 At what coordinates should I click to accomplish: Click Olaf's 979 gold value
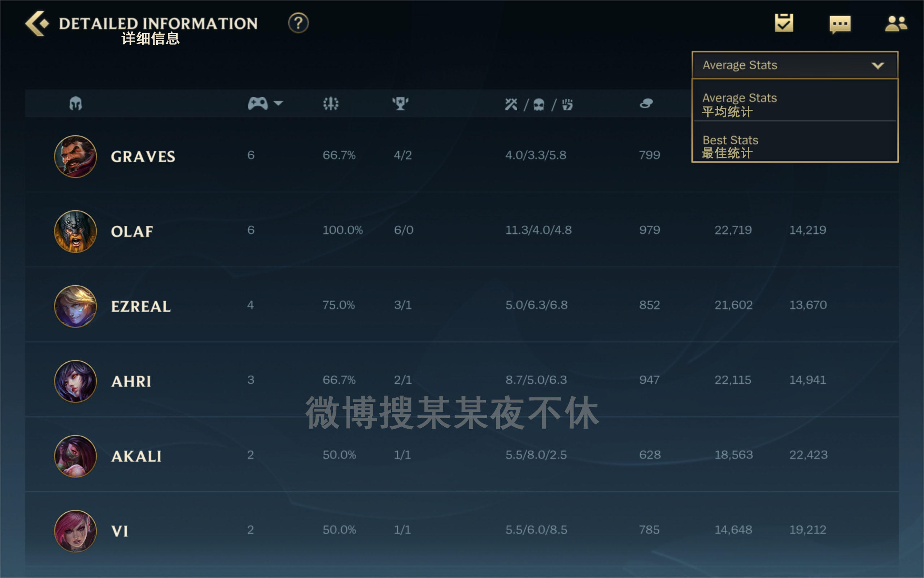(649, 230)
